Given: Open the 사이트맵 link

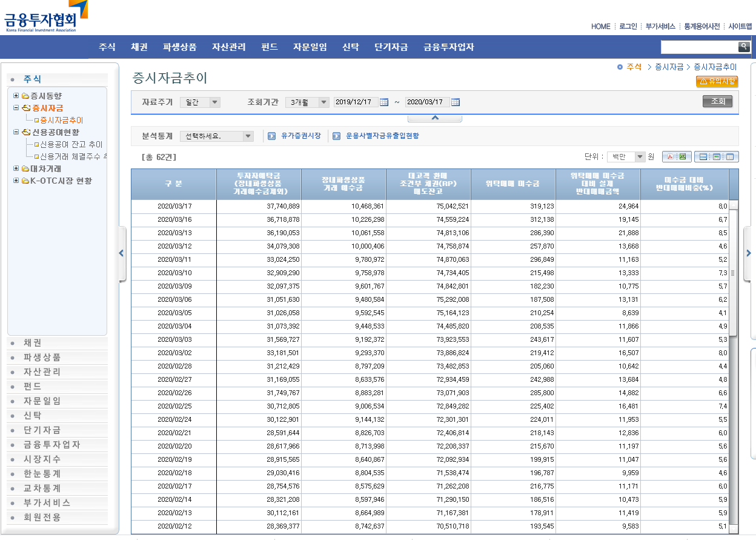Looking at the screenshot, I should pyautogui.click(x=740, y=26).
